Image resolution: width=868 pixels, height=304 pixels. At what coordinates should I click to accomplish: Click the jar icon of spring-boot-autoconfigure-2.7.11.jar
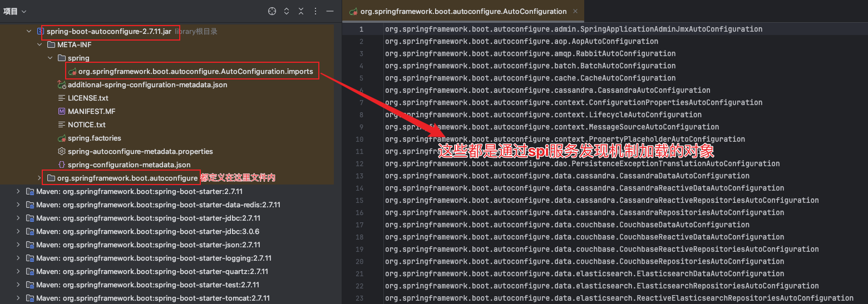click(x=40, y=32)
